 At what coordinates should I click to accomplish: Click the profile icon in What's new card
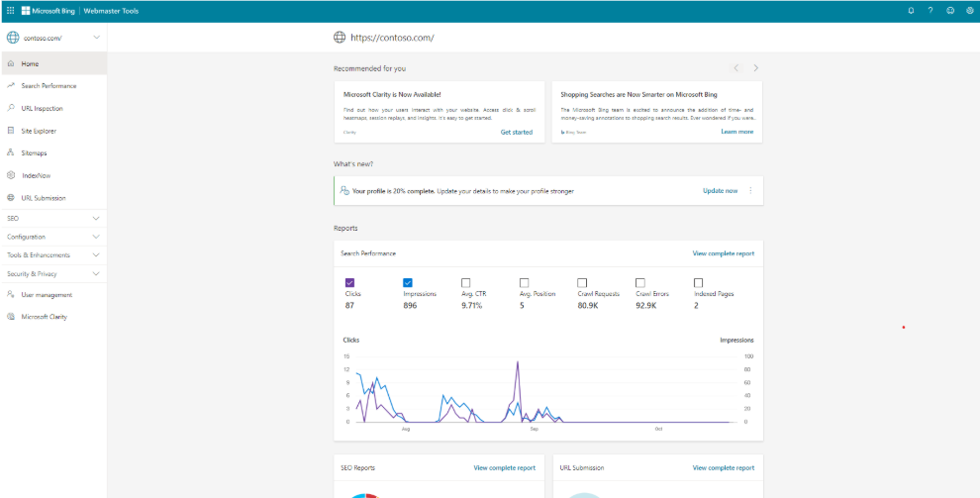point(343,190)
